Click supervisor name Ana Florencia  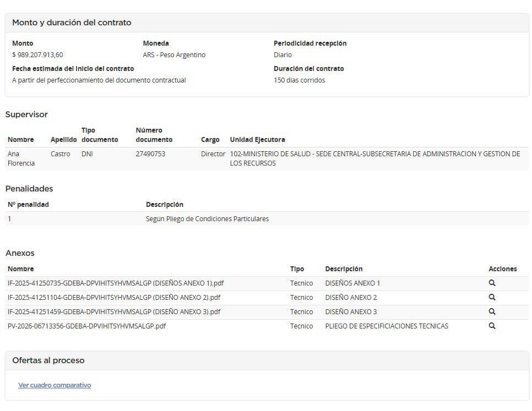click(x=21, y=158)
